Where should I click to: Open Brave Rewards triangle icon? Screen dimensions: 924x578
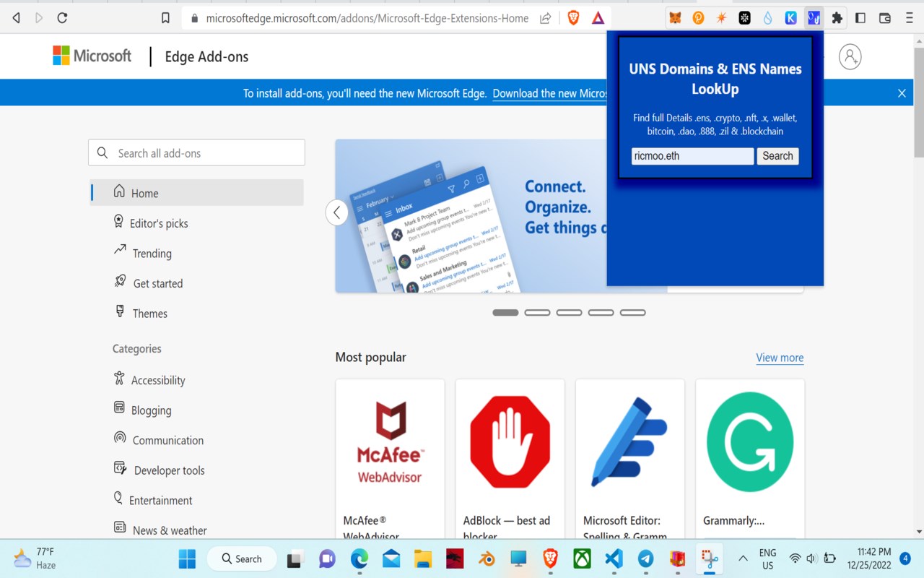598,18
